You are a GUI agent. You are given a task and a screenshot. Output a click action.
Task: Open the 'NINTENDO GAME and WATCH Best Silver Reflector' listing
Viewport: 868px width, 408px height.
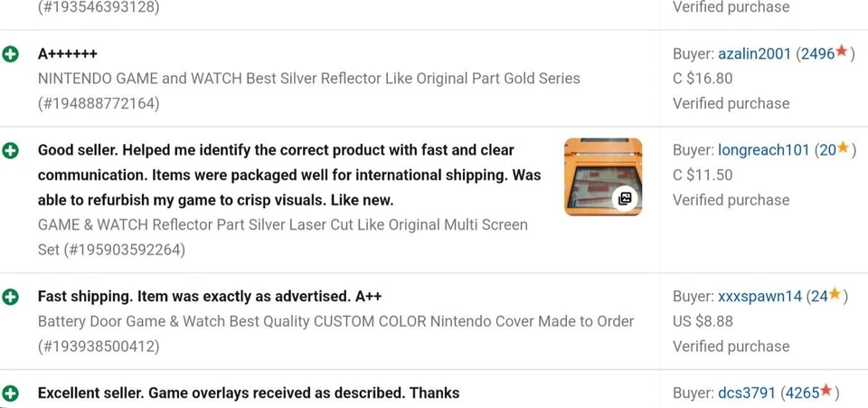308,79
